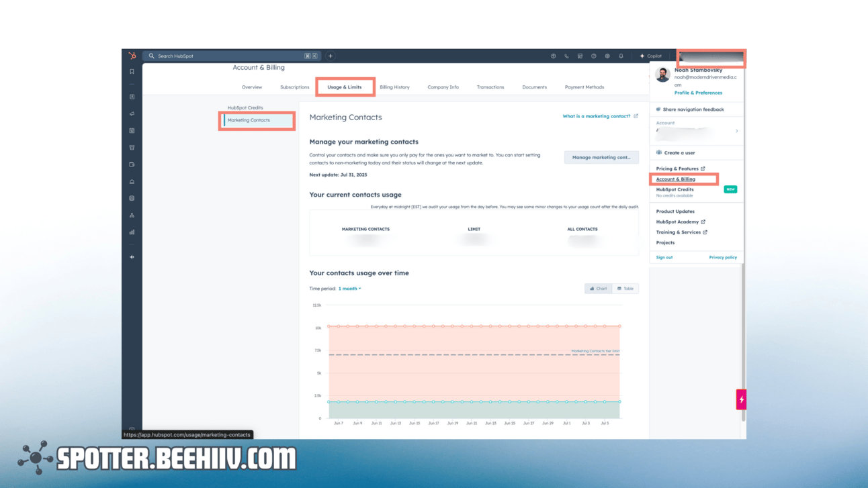Open the Bookmarks icon in sidebar
Viewport: 868px width, 488px height.
click(132, 72)
